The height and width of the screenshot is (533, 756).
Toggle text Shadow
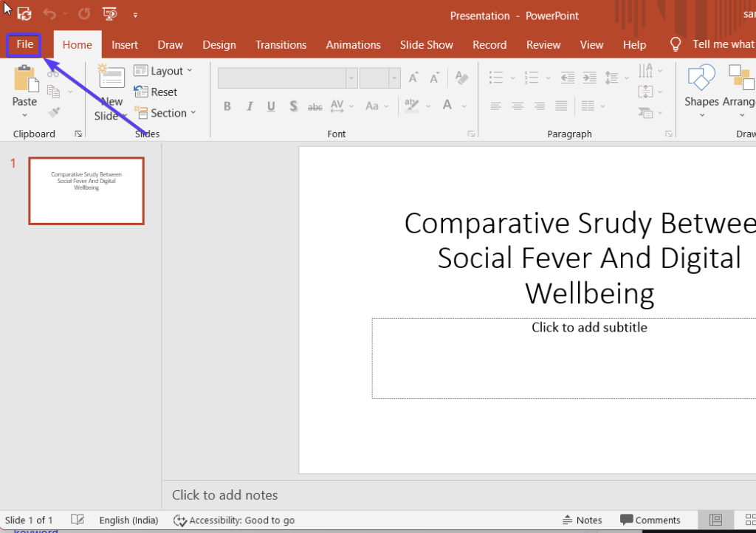293,106
